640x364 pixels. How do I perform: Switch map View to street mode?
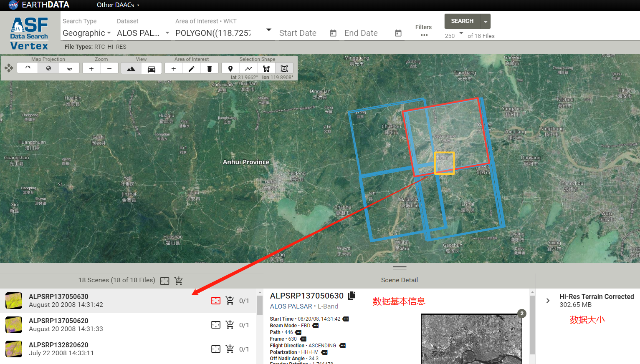151,68
